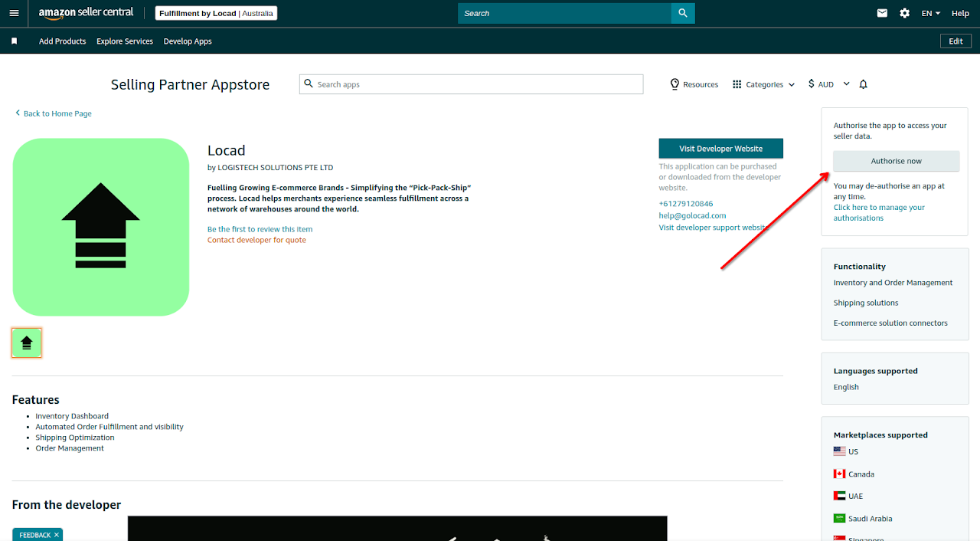Click the Inventory Dashboard feature text

(72, 416)
